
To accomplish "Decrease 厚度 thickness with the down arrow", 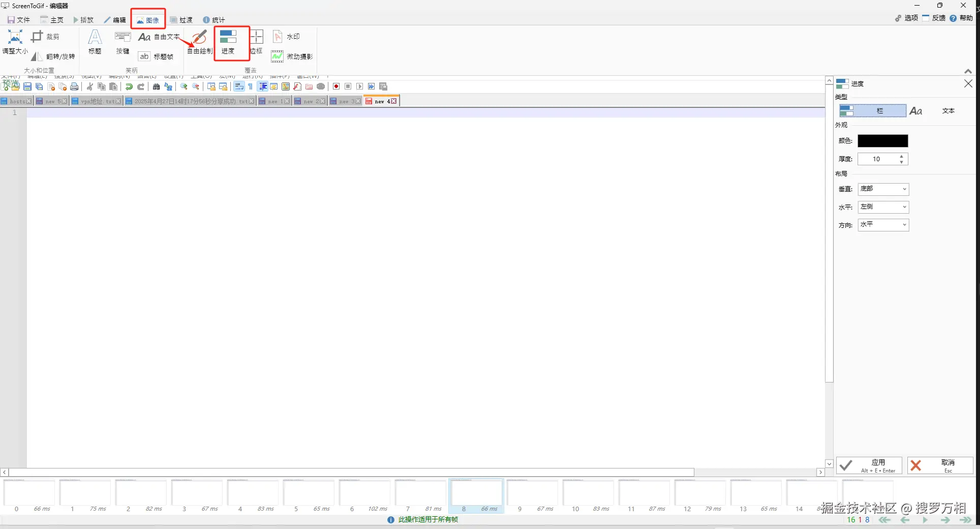I will (x=901, y=162).
